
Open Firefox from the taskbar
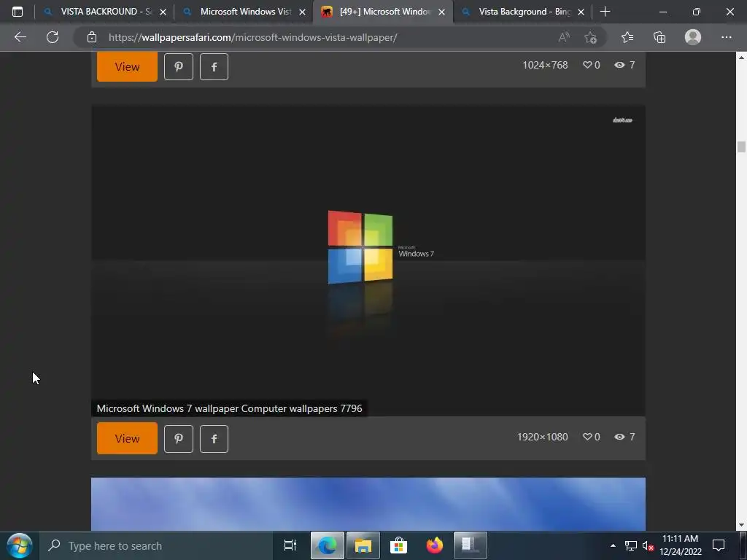435,545
